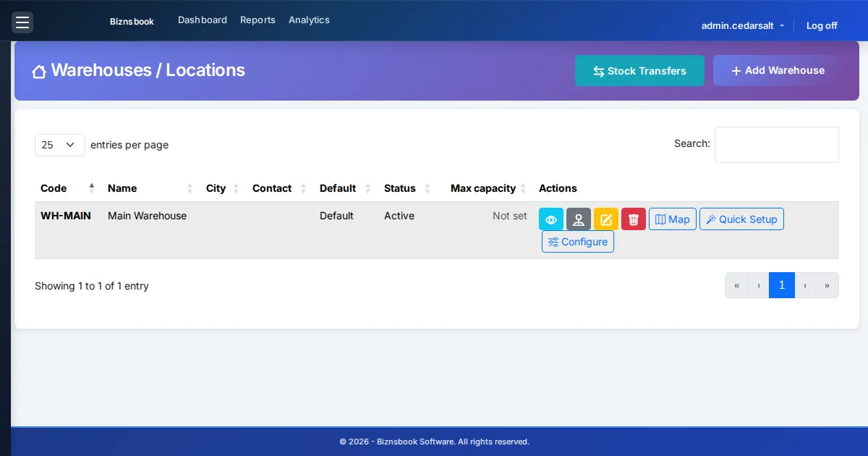This screenshot has height=456, width=868.
Task: Open Configure options for WH-MAIN
Action: (578, 242)
